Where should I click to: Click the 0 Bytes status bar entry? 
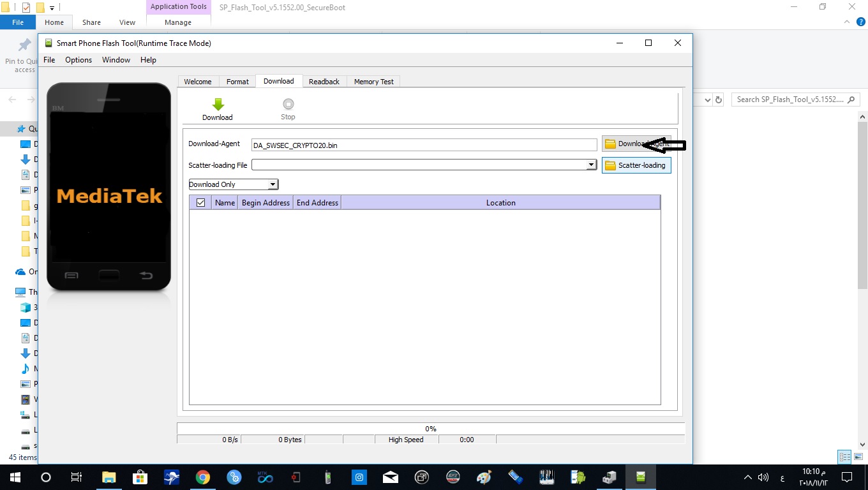pos(273,440)
